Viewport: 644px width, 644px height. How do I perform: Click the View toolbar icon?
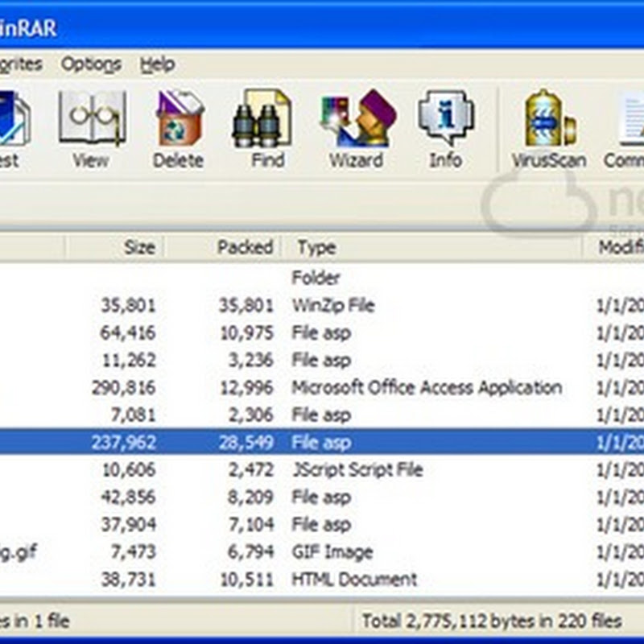click(92, 118)
